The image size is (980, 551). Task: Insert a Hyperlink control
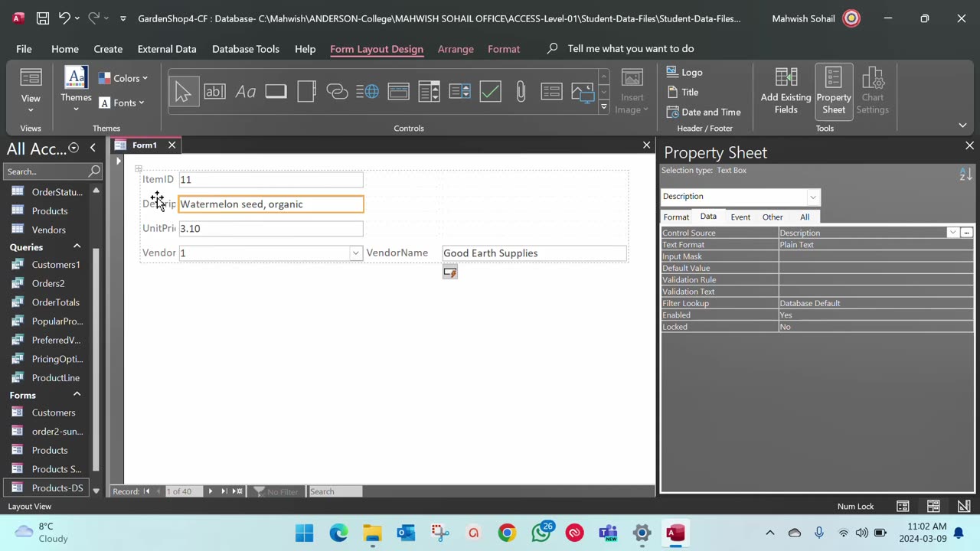tap(337, 92)
